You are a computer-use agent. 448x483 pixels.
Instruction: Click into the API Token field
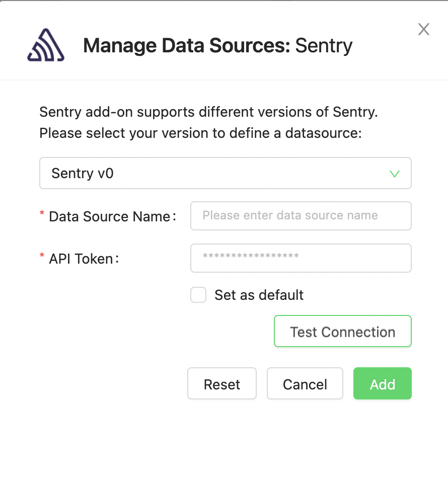point(301,258)
